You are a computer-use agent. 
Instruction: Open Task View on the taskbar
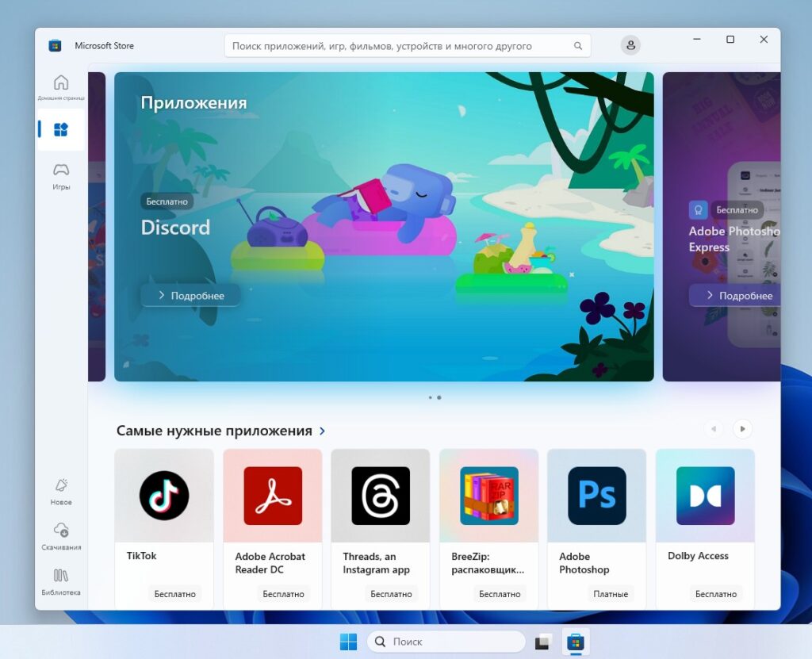[x=542, y=642]
